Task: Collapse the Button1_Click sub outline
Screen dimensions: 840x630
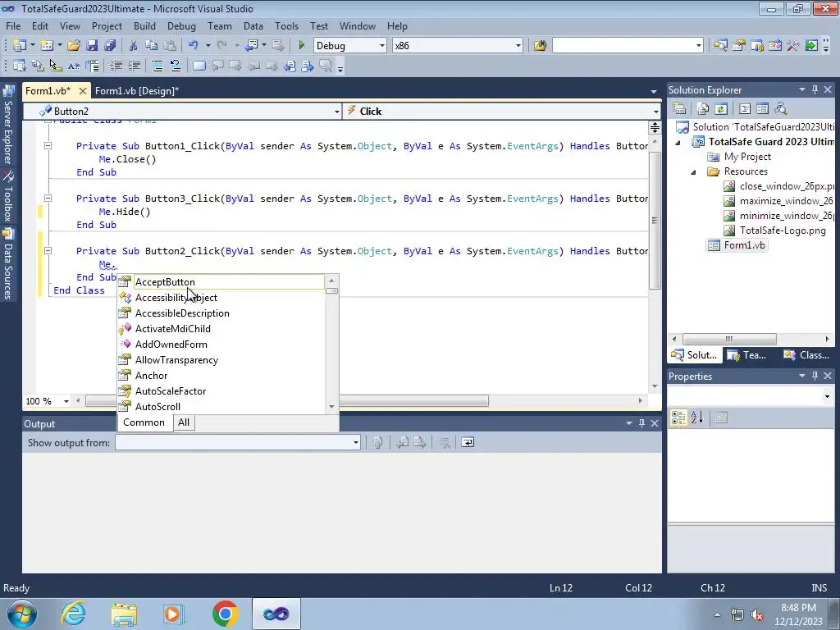Action: pyautogui.click(x=48, y=146)
